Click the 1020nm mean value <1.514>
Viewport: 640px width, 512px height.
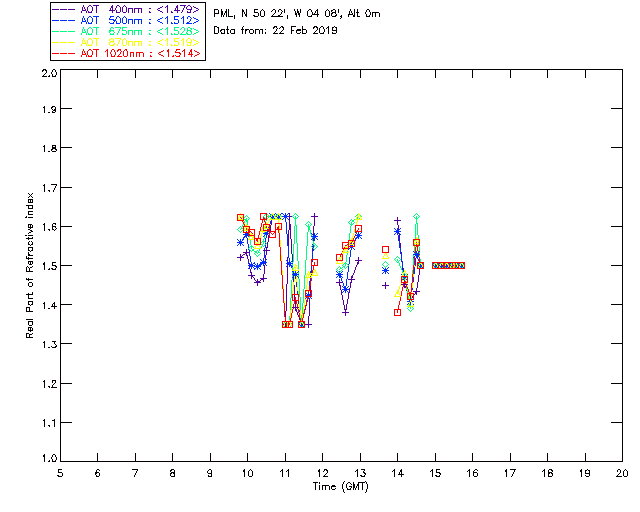coord(178,53)
